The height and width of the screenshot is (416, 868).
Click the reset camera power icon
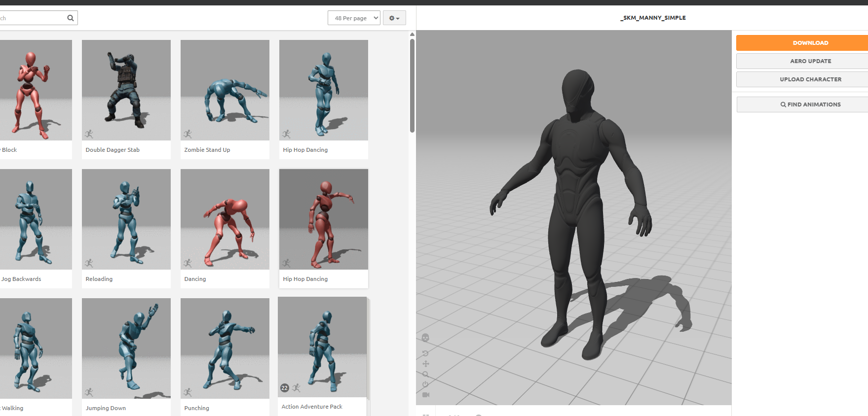[425, 384]
